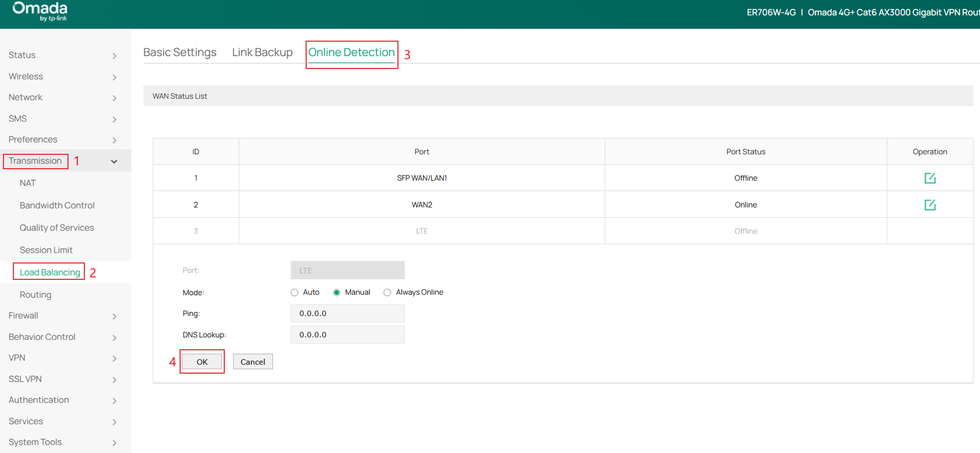Screen dimensions: 980x453
Task: Click the WAN2 port cell
Action: 421,205
